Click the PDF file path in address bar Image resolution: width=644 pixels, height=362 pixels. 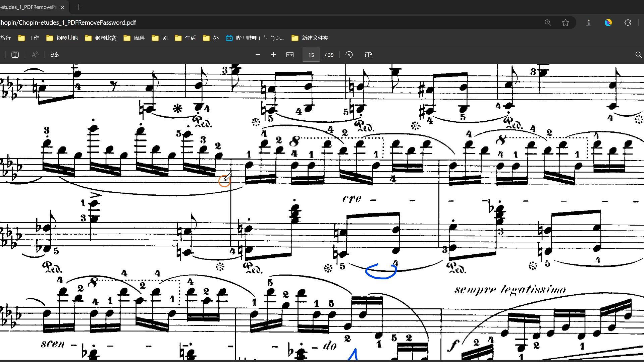[x=68, y=22]
